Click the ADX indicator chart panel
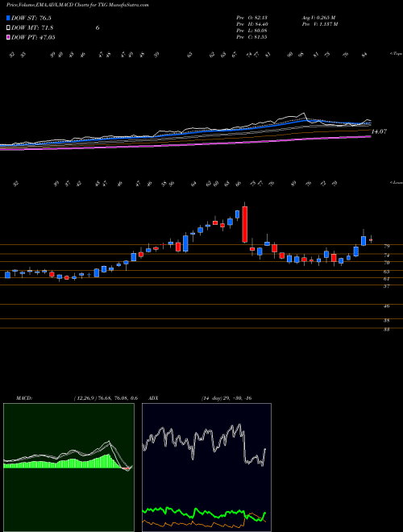 (x=206, y=468)
